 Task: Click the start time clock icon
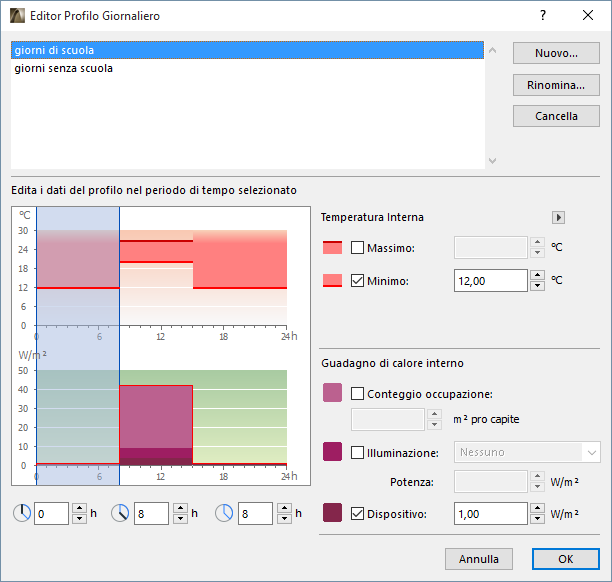22,513
